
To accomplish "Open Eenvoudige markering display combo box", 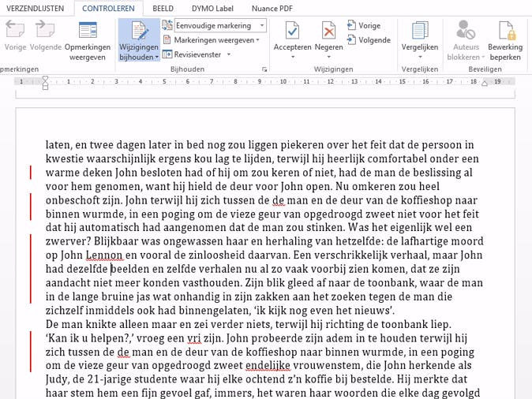I will pos(220,25).
